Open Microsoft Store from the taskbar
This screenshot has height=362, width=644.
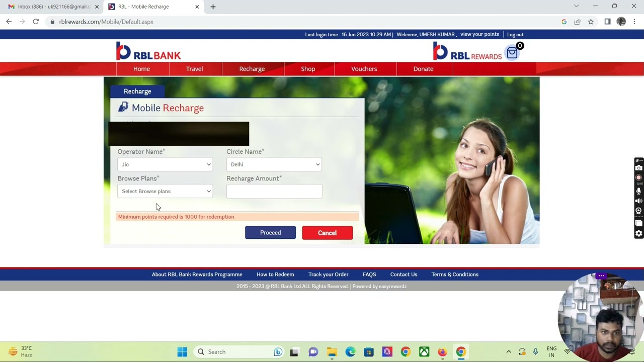point(369,352)
